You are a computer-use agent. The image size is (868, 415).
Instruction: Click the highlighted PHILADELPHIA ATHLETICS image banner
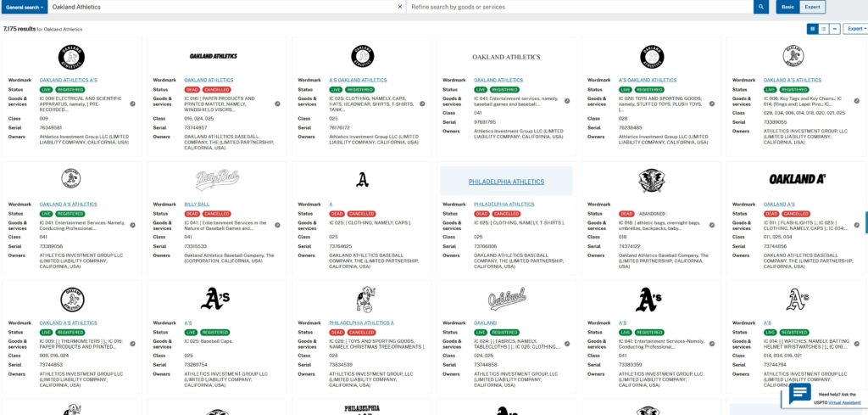506,181
